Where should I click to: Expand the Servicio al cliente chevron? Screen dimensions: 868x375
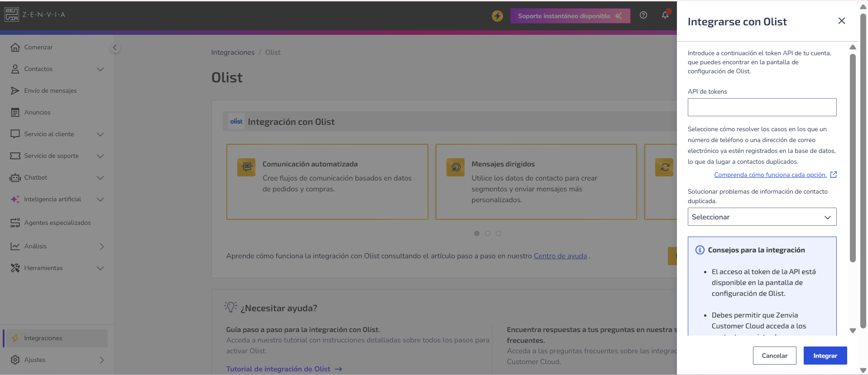pyautogui.click(x=101, y=134)
